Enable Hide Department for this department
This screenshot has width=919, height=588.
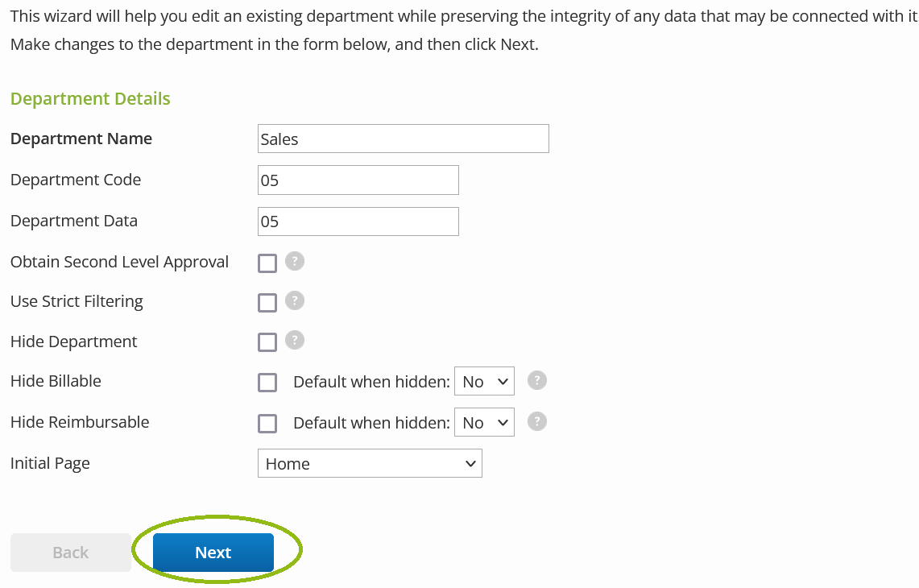click(267, 342)
